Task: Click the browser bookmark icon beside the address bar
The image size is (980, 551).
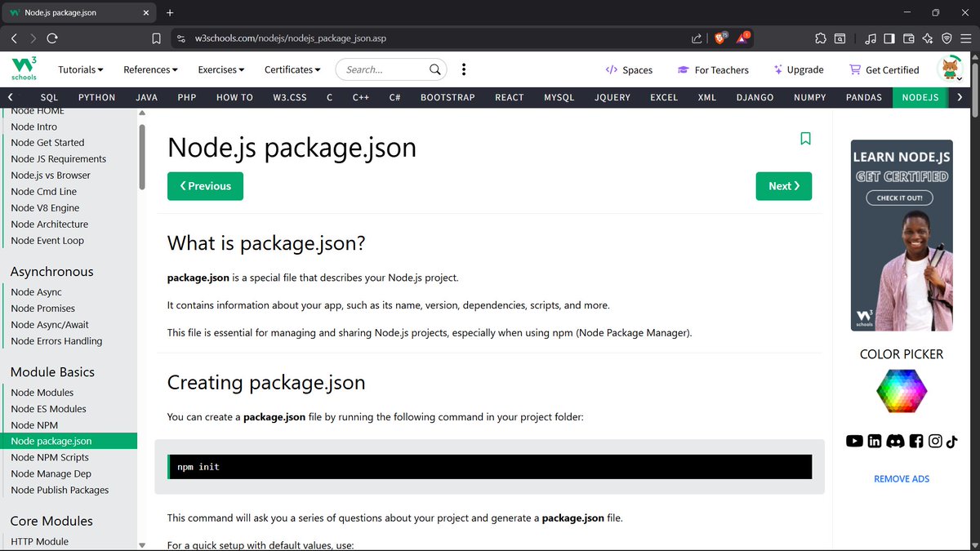Action: coord(157,38)
